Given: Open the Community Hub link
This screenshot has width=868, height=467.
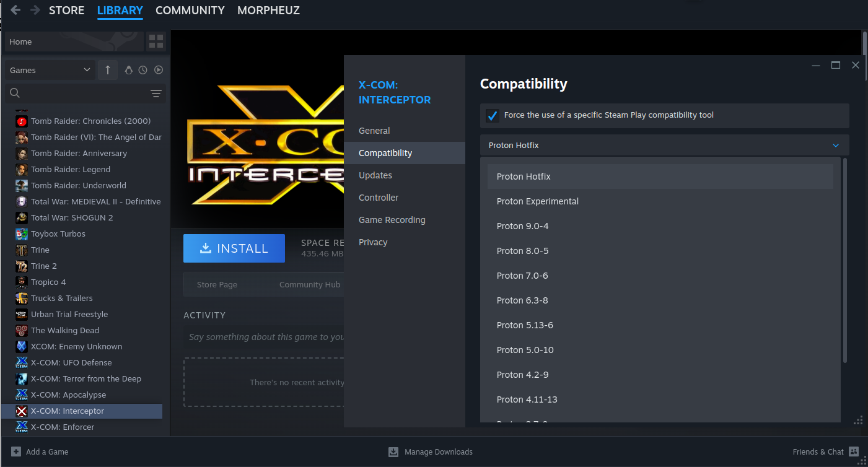Looking at the screenshot, I should tap(310, 284).
